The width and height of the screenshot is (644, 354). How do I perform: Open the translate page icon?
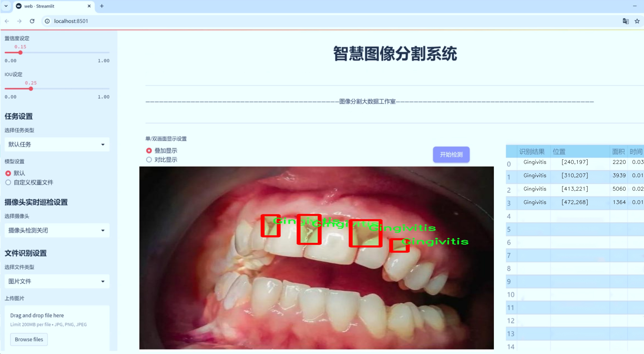pos(626,21)
